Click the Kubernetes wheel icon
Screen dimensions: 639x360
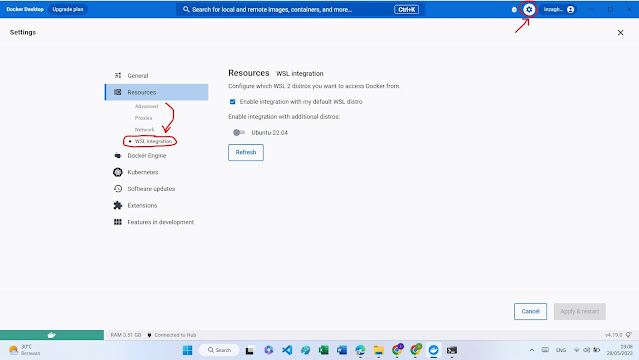click(x=118, y=172)
